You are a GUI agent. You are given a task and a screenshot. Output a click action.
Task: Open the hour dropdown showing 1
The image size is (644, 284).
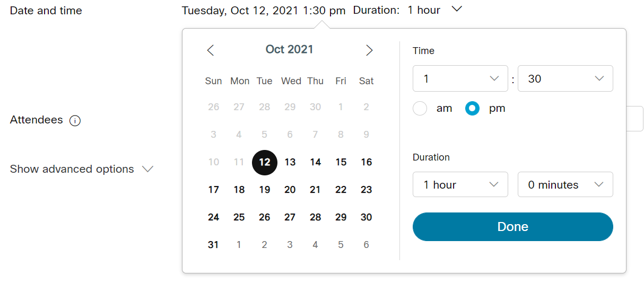click(460, 78)
